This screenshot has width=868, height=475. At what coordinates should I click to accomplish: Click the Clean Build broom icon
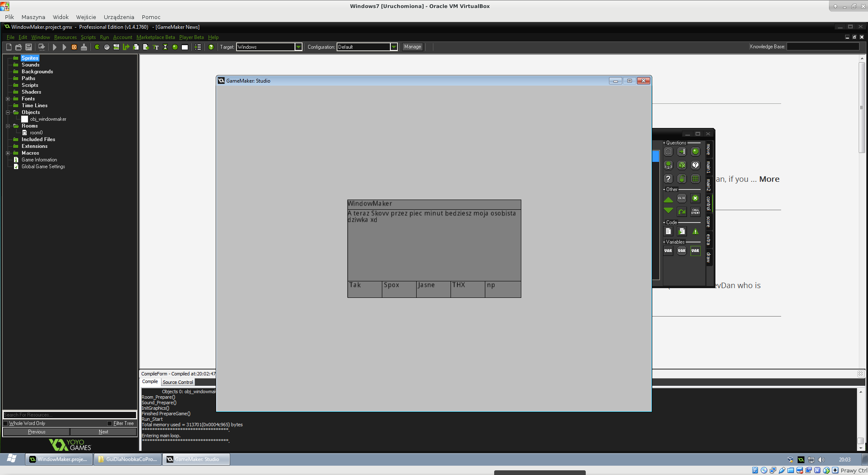(x=84, y=47)
